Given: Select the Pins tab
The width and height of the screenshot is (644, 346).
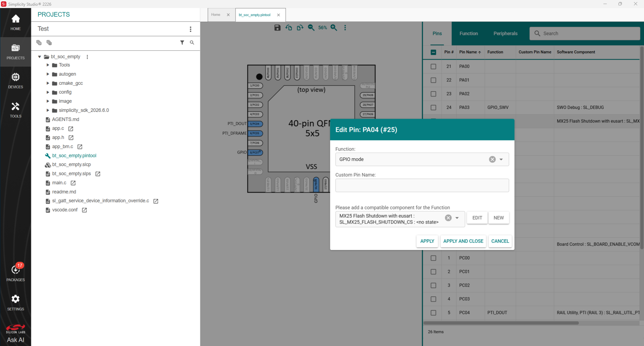Looking at the screenshot, I should coord(437,34).
